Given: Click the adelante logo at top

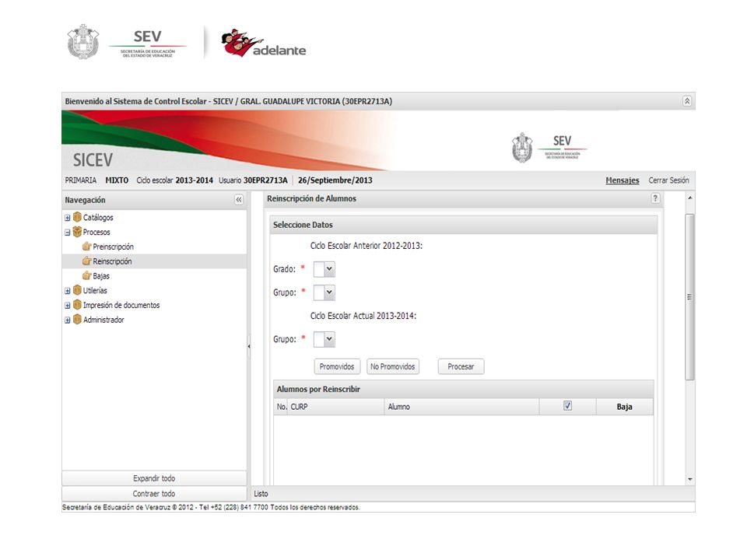Looking at the screenshot, I should coord(264,43).
